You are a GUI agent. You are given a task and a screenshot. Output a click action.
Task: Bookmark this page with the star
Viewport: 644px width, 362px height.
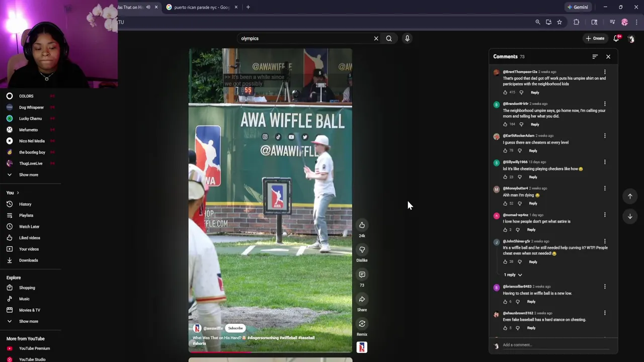coord(559,22)
